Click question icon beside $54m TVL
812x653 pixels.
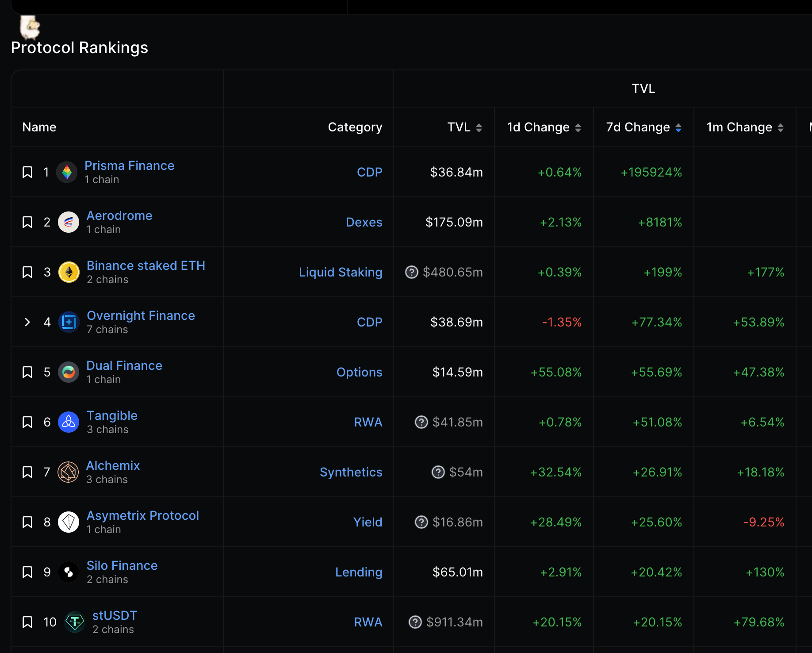click(438, 472)
